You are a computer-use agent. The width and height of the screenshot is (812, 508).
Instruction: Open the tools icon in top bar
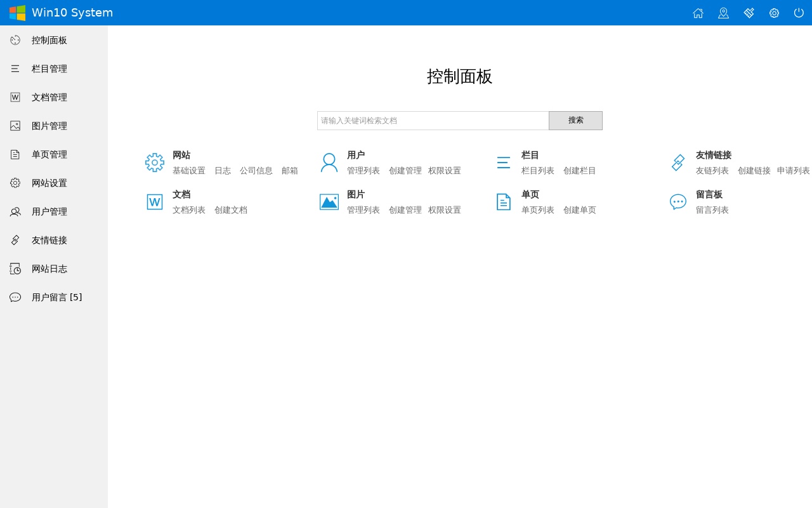pos(749,13)
